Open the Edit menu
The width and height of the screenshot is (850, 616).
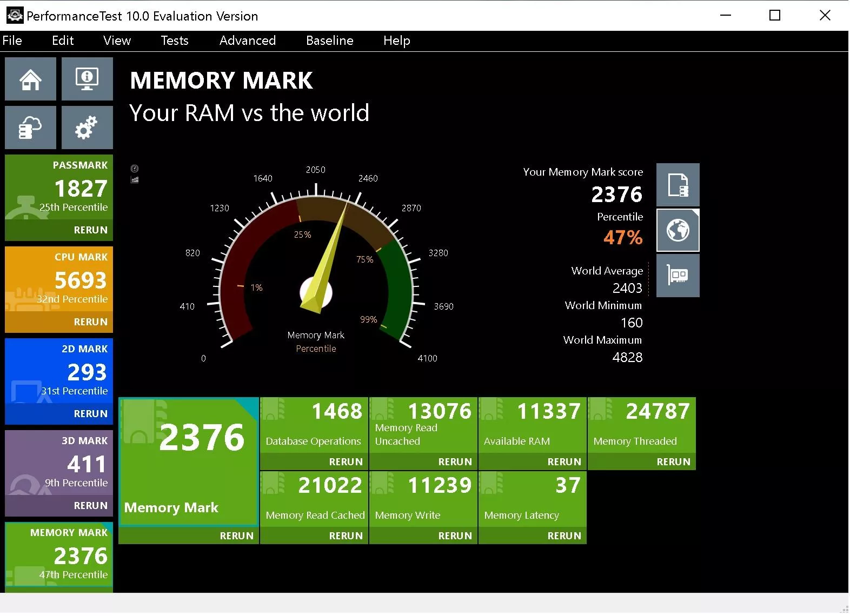point(63,41)
